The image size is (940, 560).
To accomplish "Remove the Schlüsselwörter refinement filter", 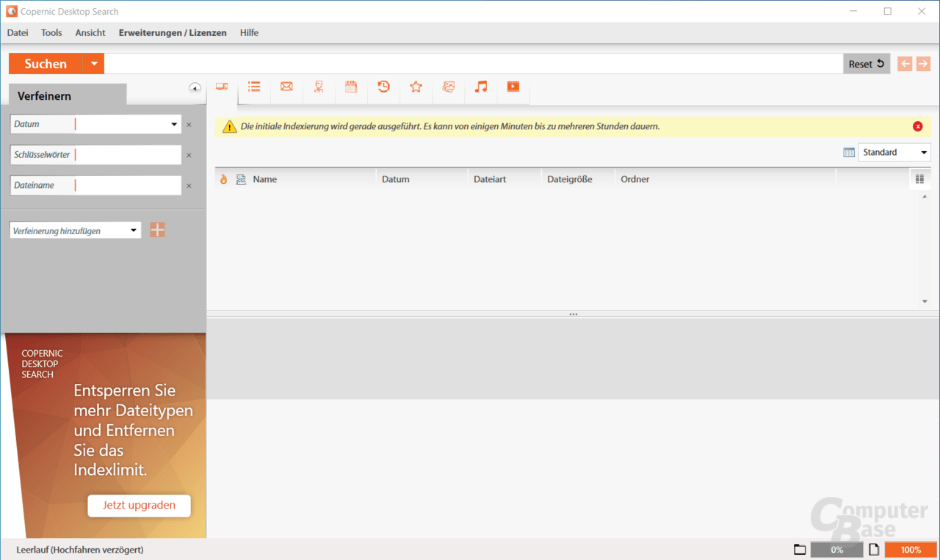I will click(189, 156).
